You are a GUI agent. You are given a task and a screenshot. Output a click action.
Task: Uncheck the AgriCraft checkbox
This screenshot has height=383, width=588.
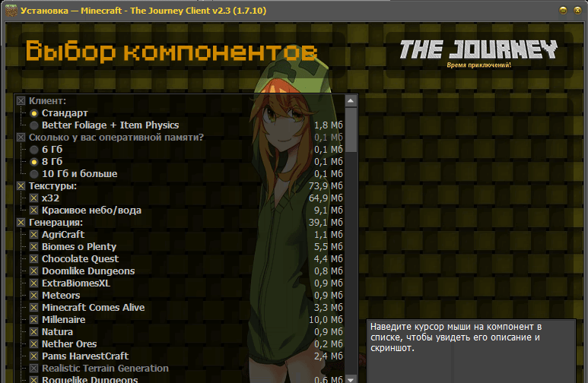point(34,235)
